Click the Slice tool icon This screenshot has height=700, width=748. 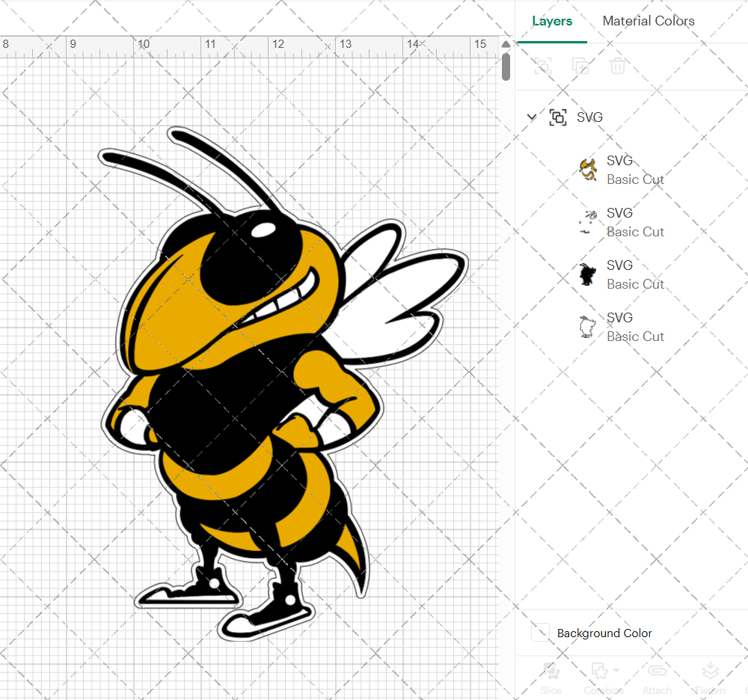coord(551,671)
